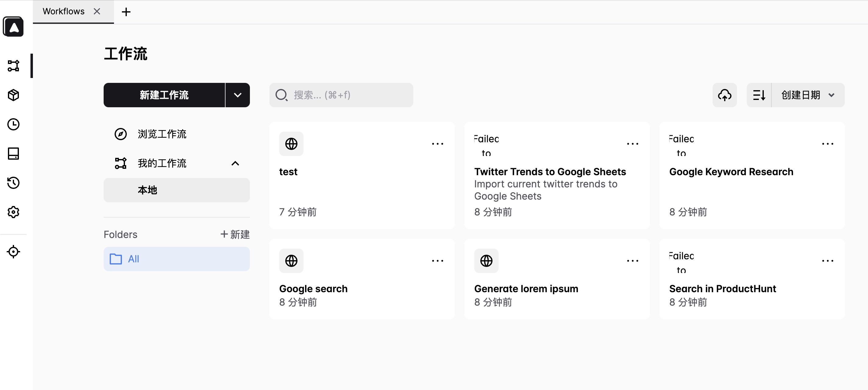The height and width of the screenshot is (390, 868).
Task: Open 浏览工作流 browse link
Action: pos(162,134)
